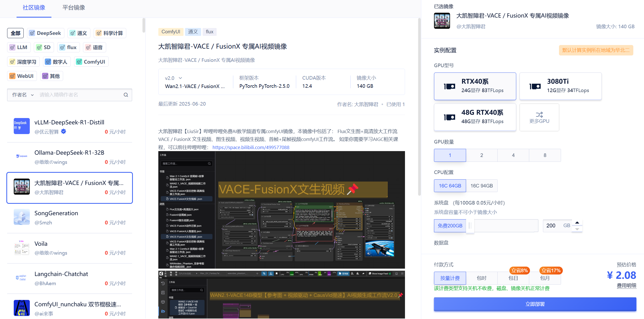644x319 pixels.
Task: Click 默认计算实例所在地域为华北二 notice
Action: tap(596, 50)
